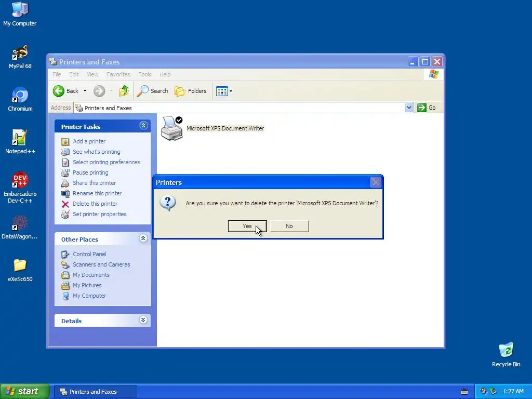Click Set printer properties link
The height and width of the screenshot is (399, 532).
coord(99,214)
